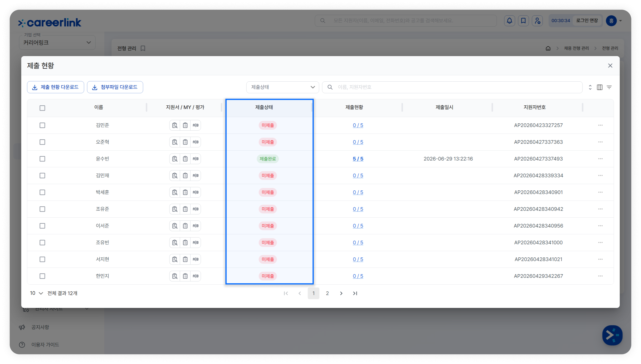Click the filter list icon
This screenshot has width=641, height=364.
(x=609, y=87)
